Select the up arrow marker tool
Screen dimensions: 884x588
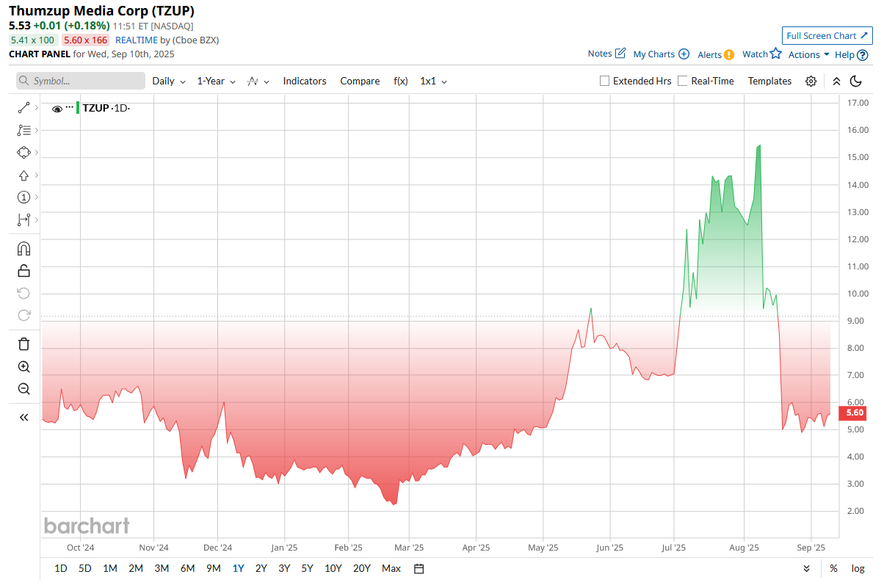click(23, 175)
